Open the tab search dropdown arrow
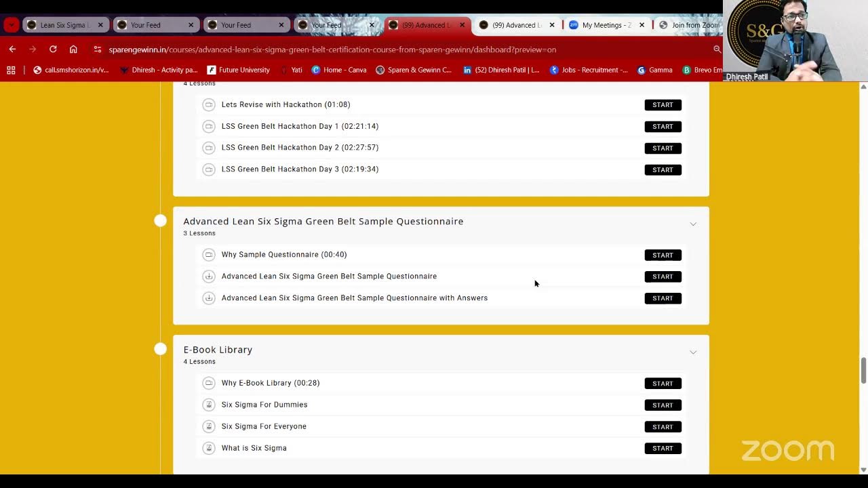The image size is (868, 488). tap(11, 25)
